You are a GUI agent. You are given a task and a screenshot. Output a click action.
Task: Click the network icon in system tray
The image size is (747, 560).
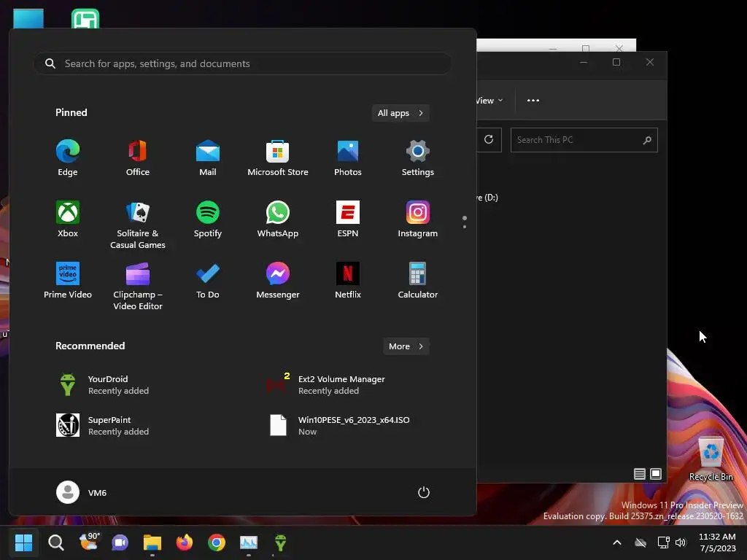[663, 542]
